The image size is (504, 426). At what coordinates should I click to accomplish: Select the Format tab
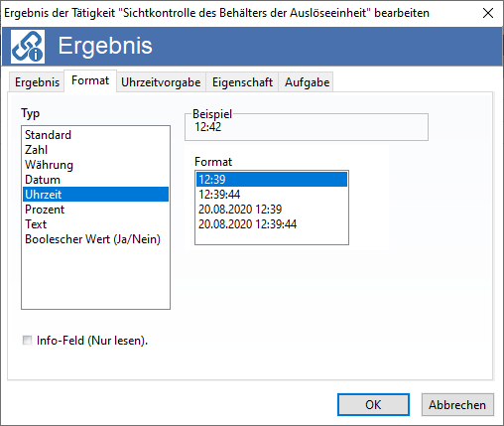(x=90, y=80)
